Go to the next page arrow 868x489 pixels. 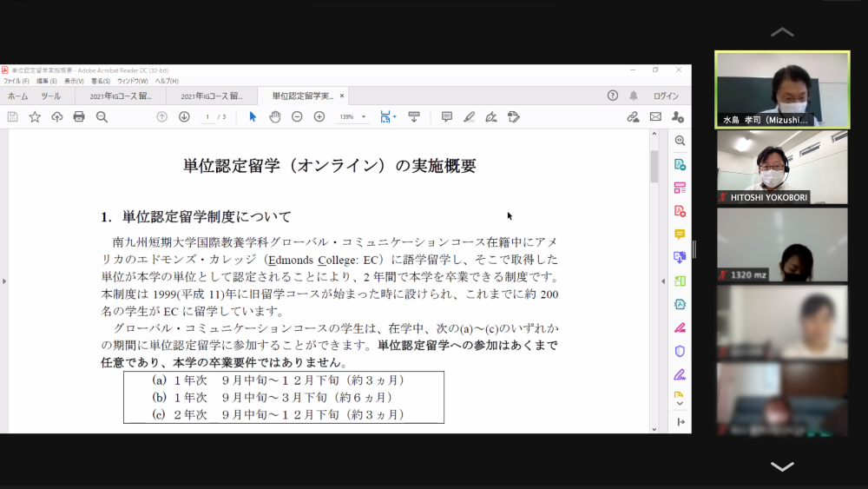click(184, 116)
